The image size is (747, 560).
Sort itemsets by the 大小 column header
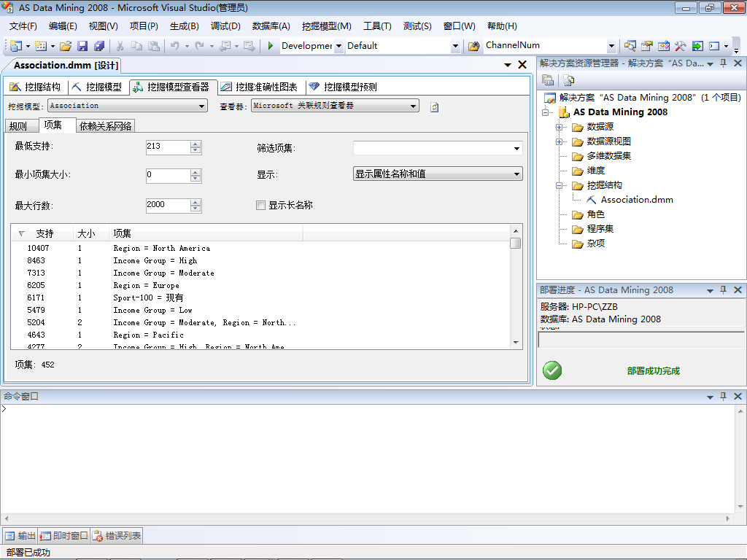coord(91,233)
